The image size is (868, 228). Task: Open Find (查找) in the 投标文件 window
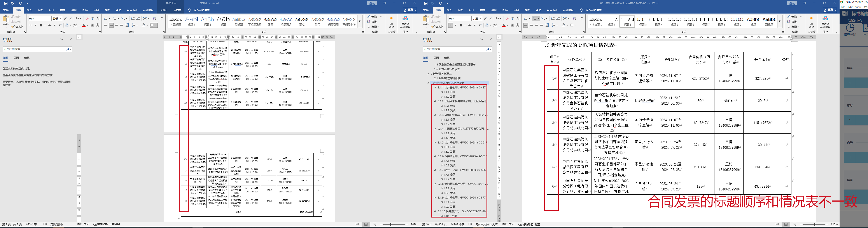tap(793, 17)
